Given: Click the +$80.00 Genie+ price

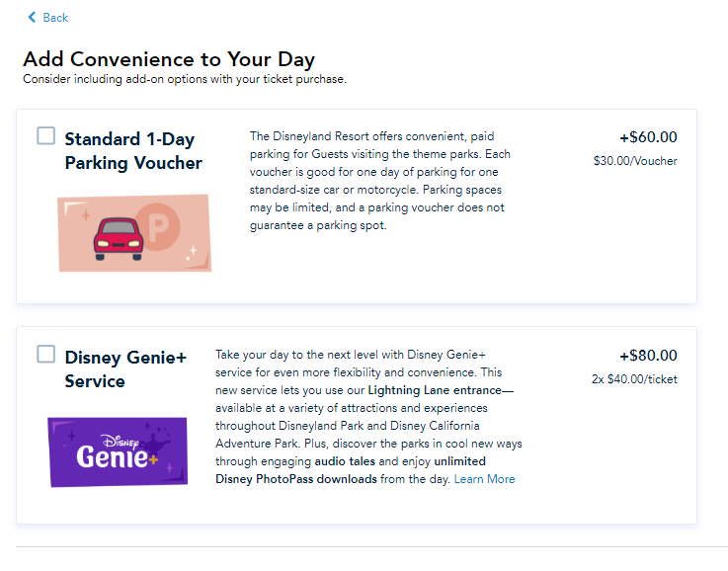Looking at the screenshot, I should click(x=648, y=355).
